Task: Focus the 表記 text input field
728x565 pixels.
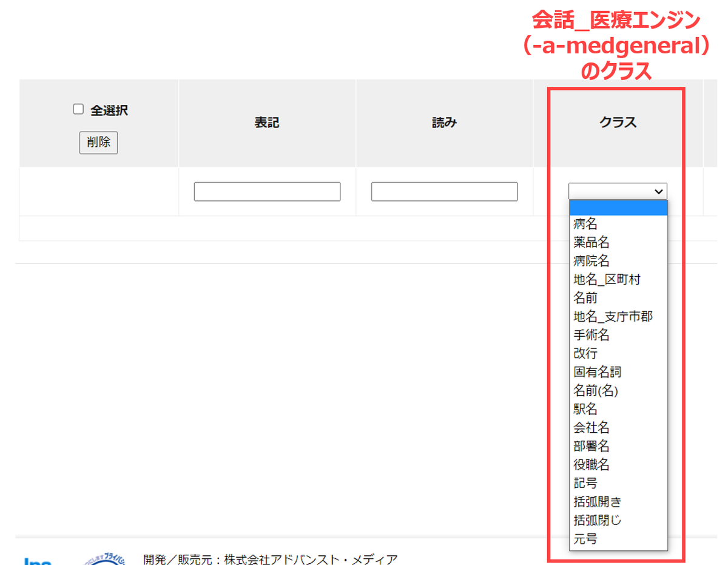Action: [x=267, y=192]
